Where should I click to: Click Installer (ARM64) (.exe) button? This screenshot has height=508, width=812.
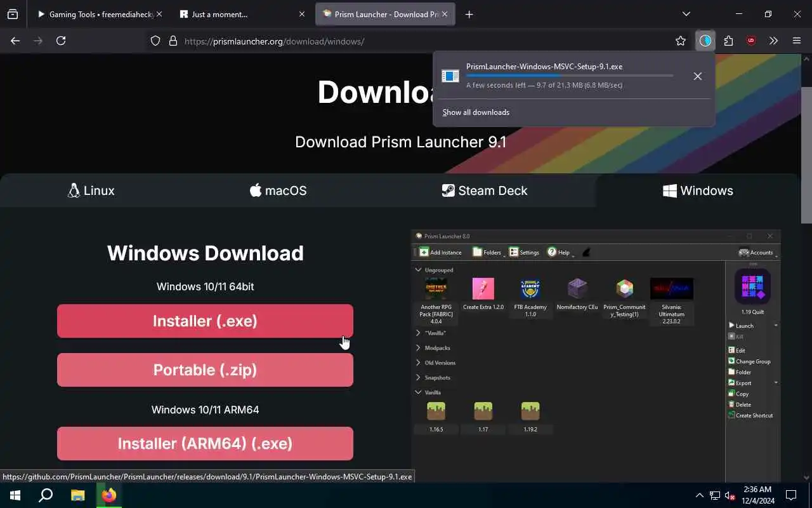click(205, 443)
